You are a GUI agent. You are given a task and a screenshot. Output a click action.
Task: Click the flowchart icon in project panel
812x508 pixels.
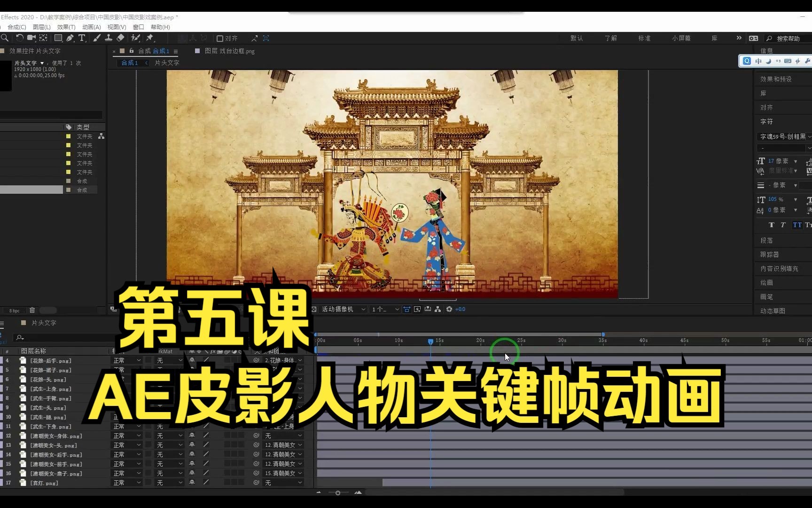(101, 136)
